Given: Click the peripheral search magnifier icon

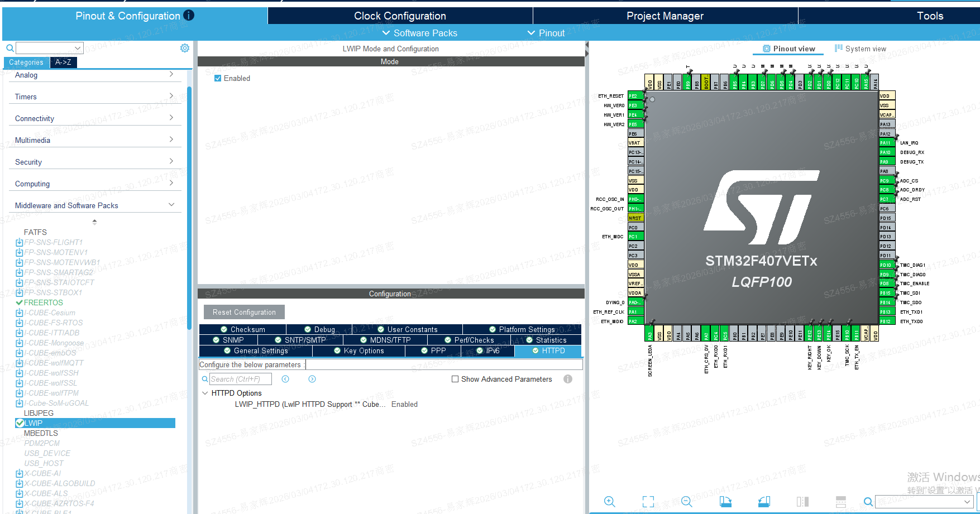Looking at the screenshot, I should (9, 48).
